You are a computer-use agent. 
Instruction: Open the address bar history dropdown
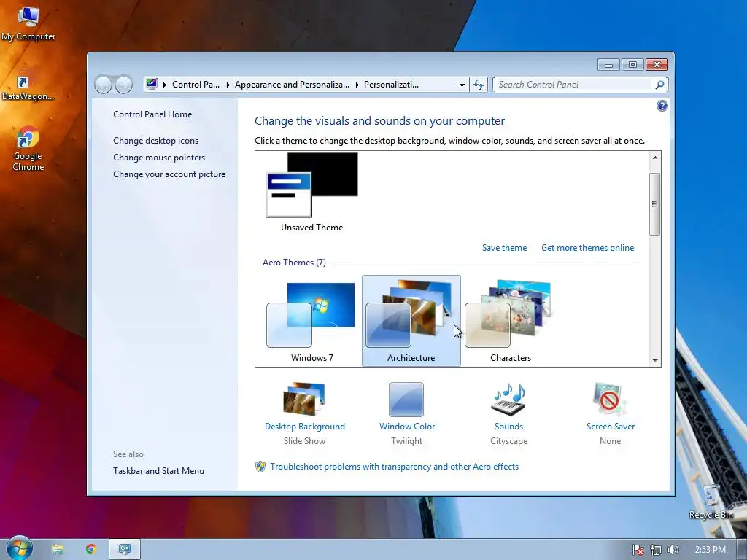click(462, 85)
